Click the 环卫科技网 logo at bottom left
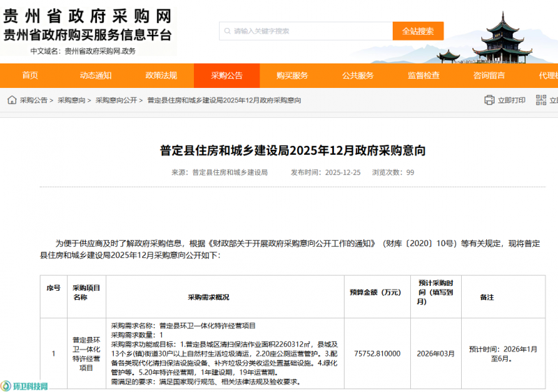The image size is (558, 392). click(x=25, y=386)
